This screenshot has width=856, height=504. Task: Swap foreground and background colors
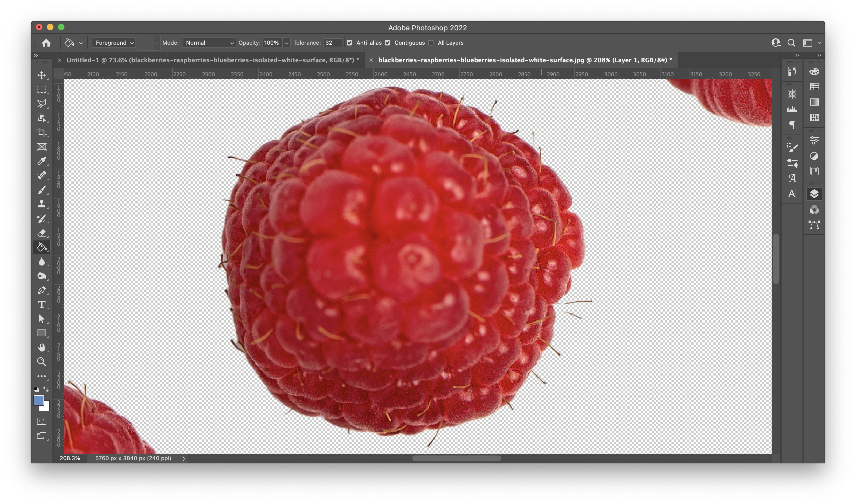(46, 389)
